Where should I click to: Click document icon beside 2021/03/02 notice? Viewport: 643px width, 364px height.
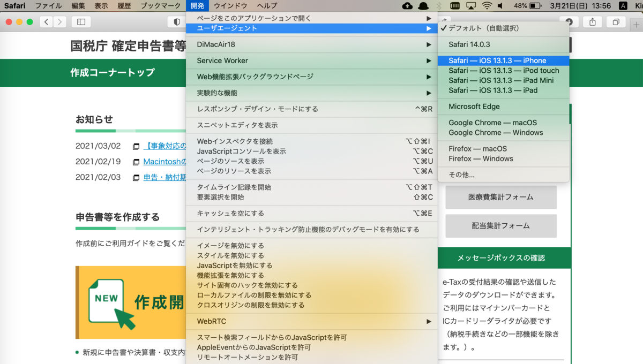(136, 146)
